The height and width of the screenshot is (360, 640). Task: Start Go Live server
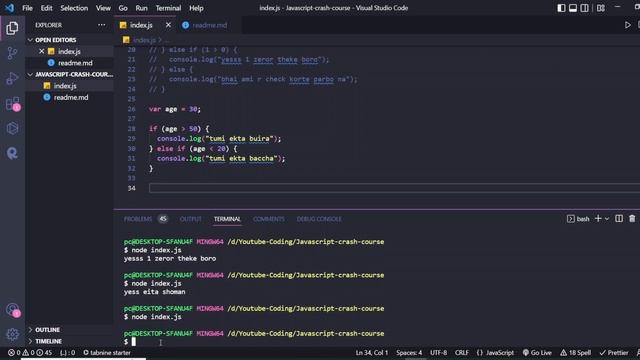tap(537, 353)
